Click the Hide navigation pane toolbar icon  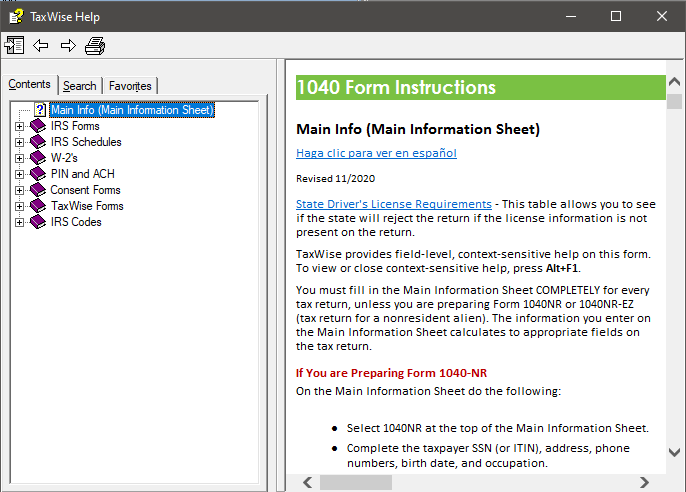tap(15, 45)
